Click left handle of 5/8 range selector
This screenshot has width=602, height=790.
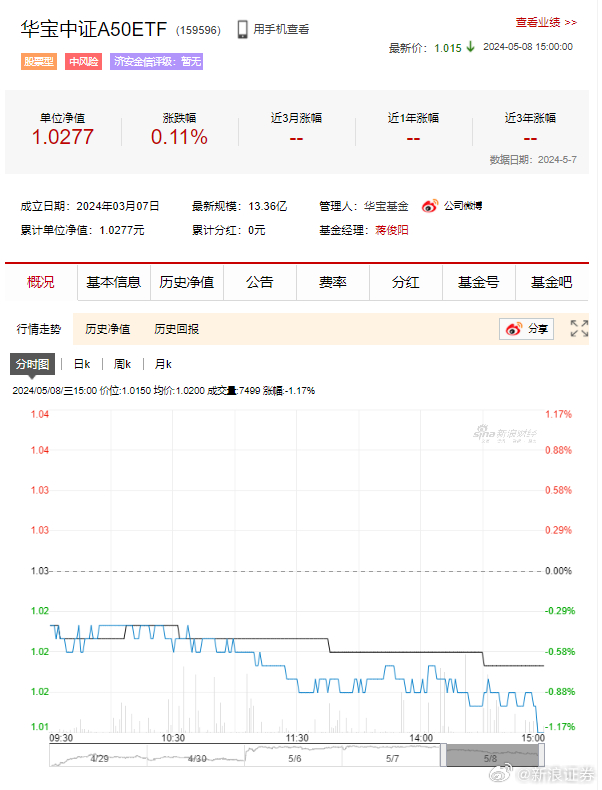pos(443,755)
